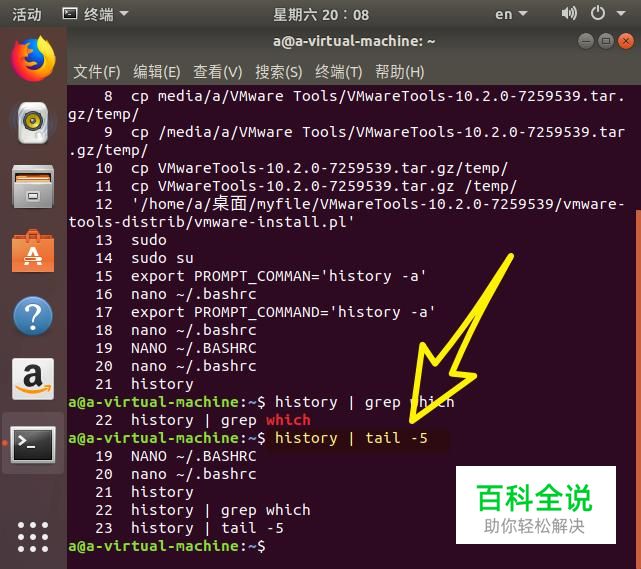Image resolution: width=641 pixels, height=569 pixels.
Task: Open Firefox from the dock
Action: coord(33,58)
